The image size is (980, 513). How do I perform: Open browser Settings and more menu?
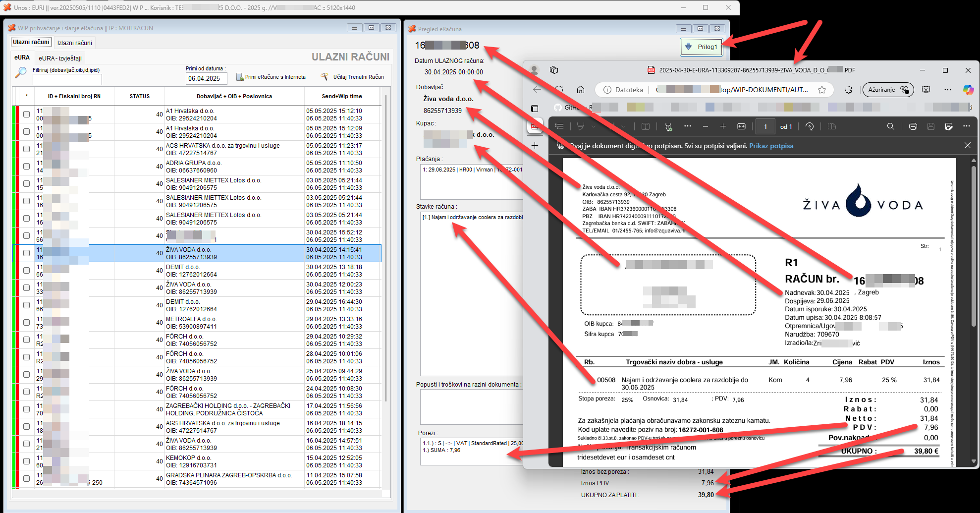click(947, 90)
